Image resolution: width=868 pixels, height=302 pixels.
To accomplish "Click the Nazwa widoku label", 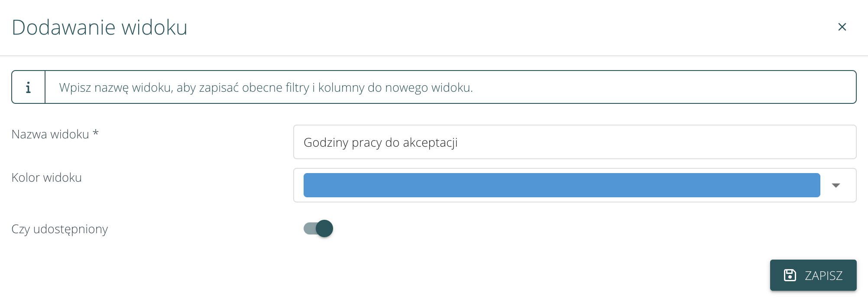I will [x=50, y=135].
